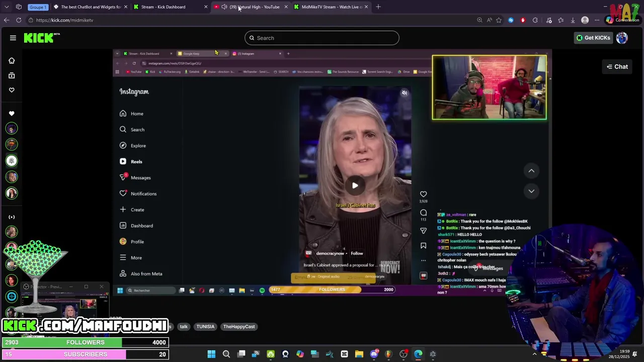Select the TheHappyCast stream tag
This screenshot has width=644, height=362.
(x=239, y=327)
